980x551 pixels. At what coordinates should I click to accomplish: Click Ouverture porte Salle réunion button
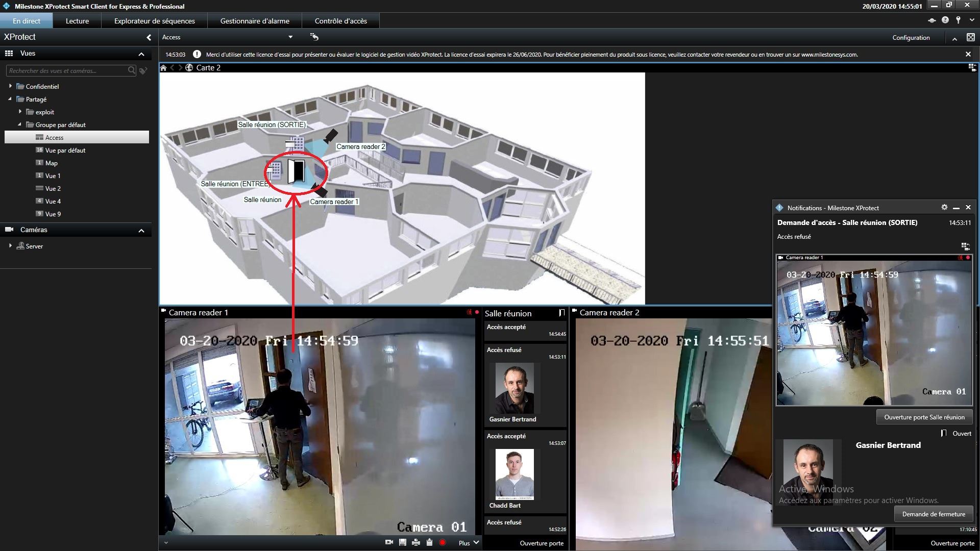click(924, 417)
